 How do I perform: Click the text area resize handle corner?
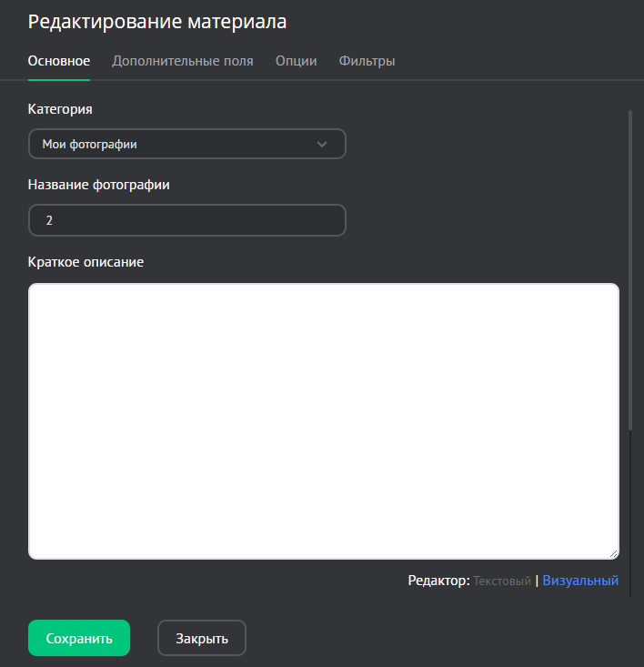point(614,553)
